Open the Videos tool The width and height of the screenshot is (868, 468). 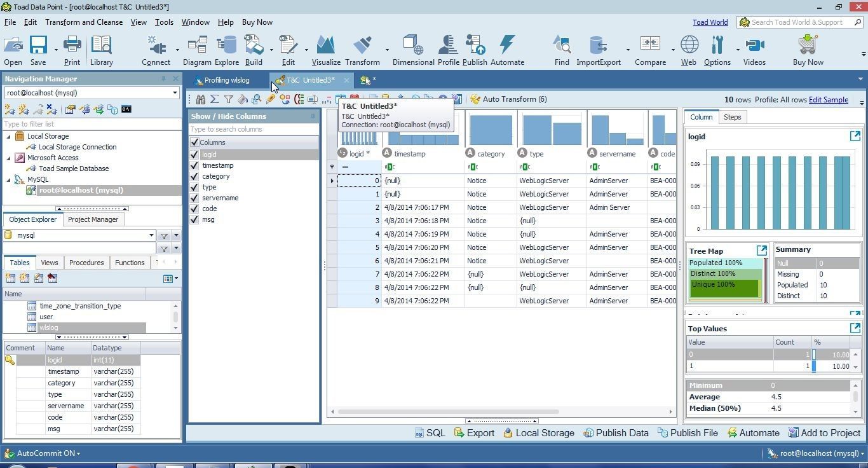click(754, 50)
